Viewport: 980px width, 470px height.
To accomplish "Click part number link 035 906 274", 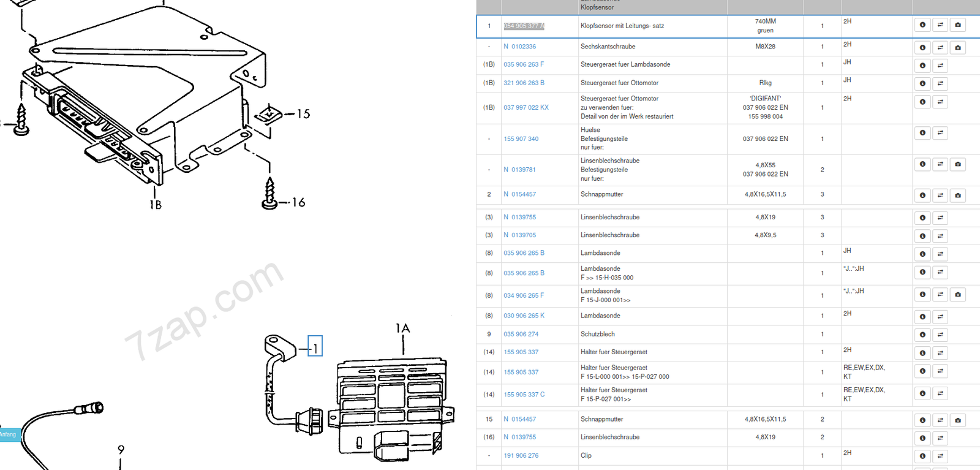I will [x=521, y=335].
